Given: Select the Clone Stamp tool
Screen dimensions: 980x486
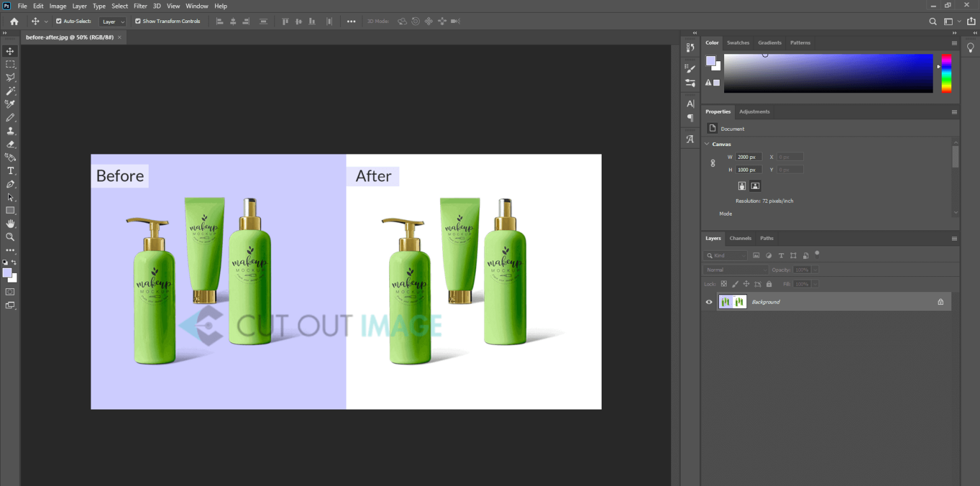Looking at the screenshot, I should (10, 130).
